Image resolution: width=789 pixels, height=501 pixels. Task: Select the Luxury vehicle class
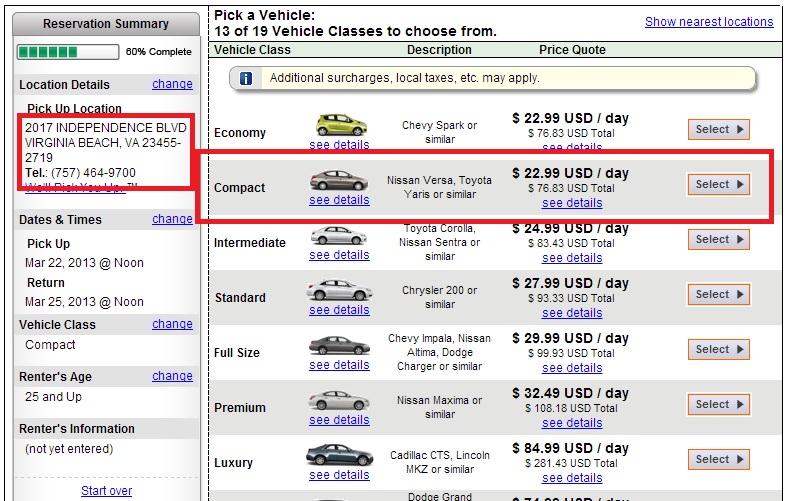click(x=719, y=459)
